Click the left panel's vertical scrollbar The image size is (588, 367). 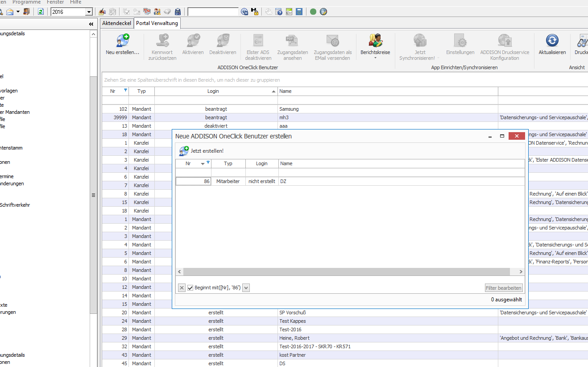(93, 195)
